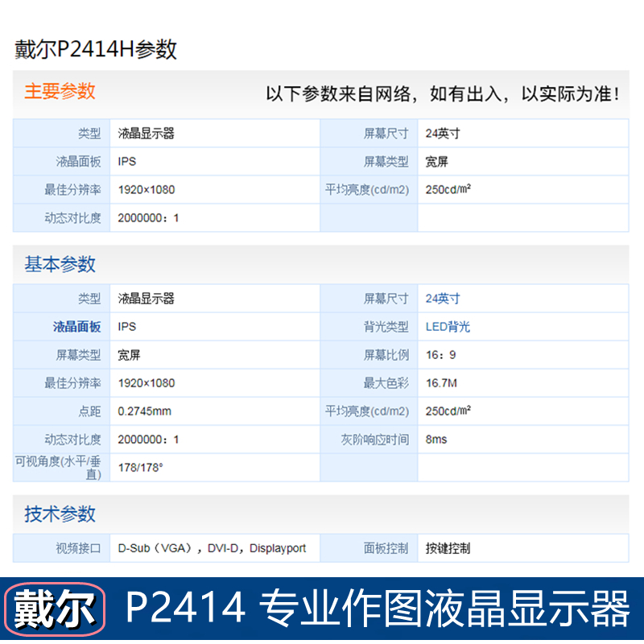Image resolution: width=644 pixels, height=644 pixels.
Task: Click 屏幕尺寸 label in 主要参数 table
Action: click(386, 134)
